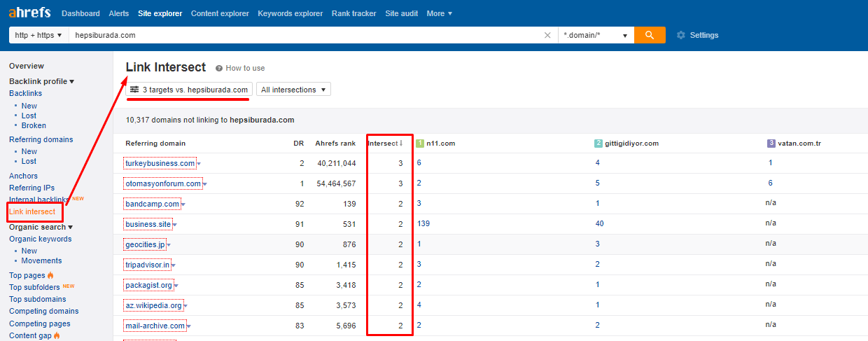Clear the URL field with the X icon
Viewport: 868px width, 341px height.
point(547,35)
